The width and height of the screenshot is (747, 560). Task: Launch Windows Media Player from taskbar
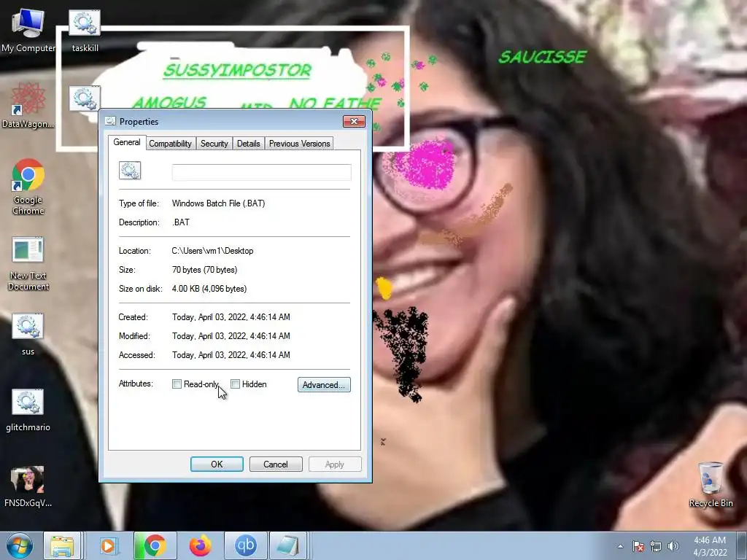[108, 545]
